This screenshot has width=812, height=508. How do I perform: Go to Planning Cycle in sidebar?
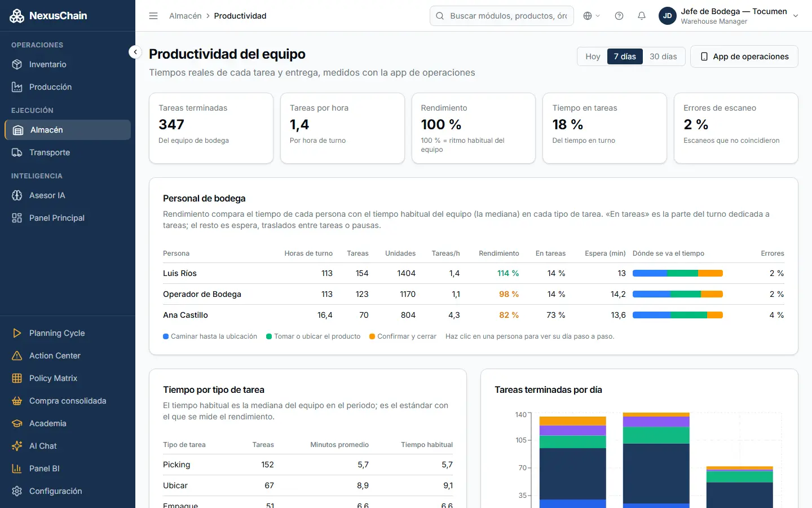tap(68, 333)
